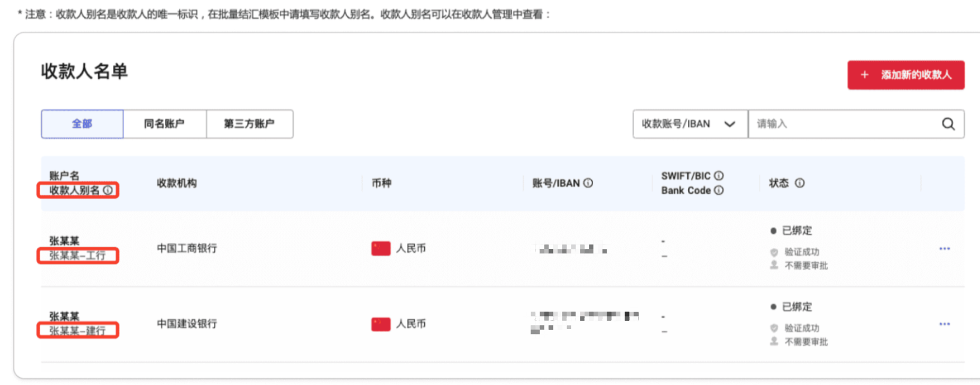Click the 添加新的收款人 button
Image resolution: width=980 pixels, height=385 pixels.
pos(906,75)
